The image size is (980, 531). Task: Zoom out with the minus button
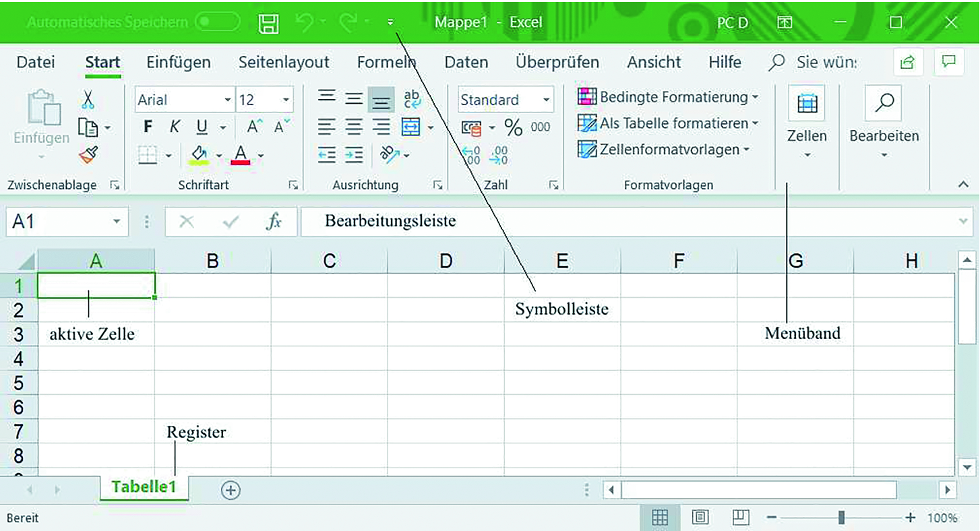[x=772, y=518]
